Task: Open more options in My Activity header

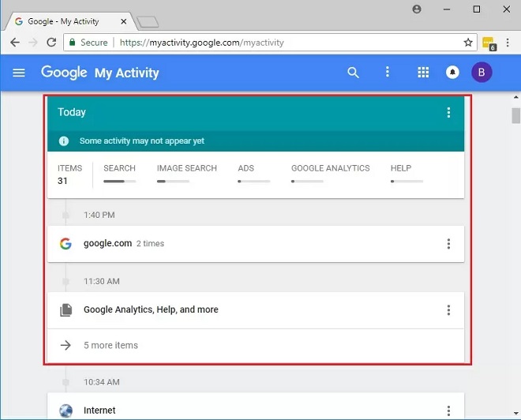Action: [387, 73]
